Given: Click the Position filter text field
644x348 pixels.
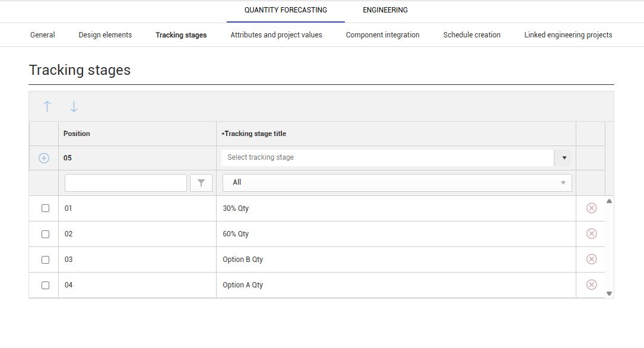Looking at the screenshot, I should point(126,183).
